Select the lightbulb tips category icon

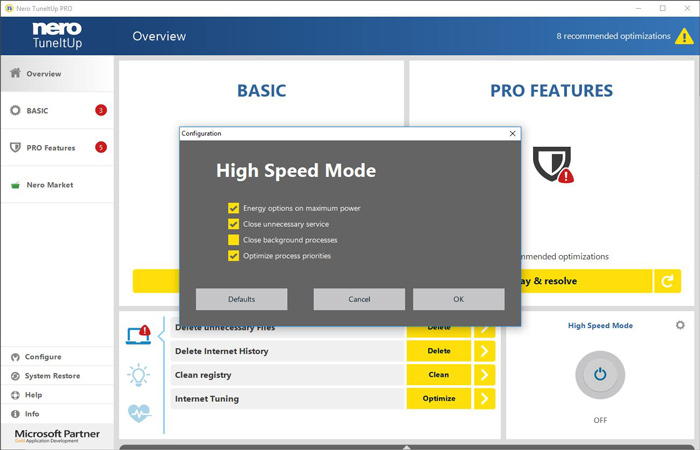pos(138,375)
